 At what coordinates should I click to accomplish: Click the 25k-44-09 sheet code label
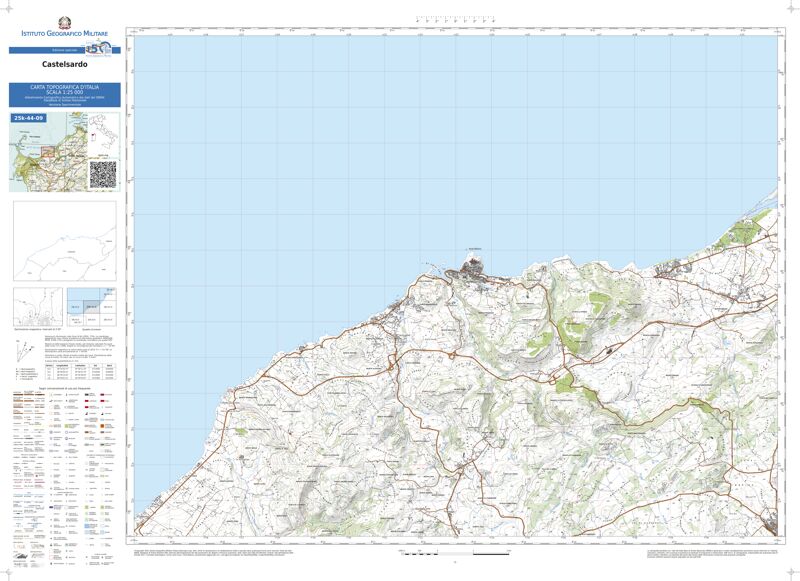click(29, 118)
